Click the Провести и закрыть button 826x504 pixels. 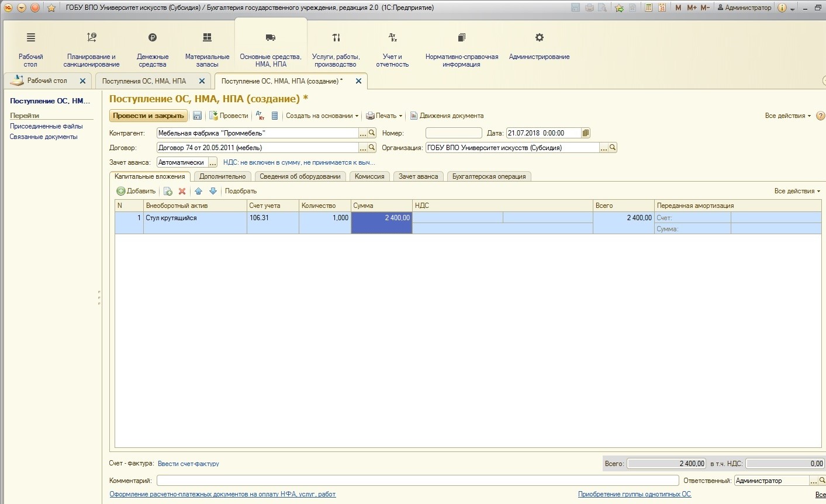tap(148, 116)
